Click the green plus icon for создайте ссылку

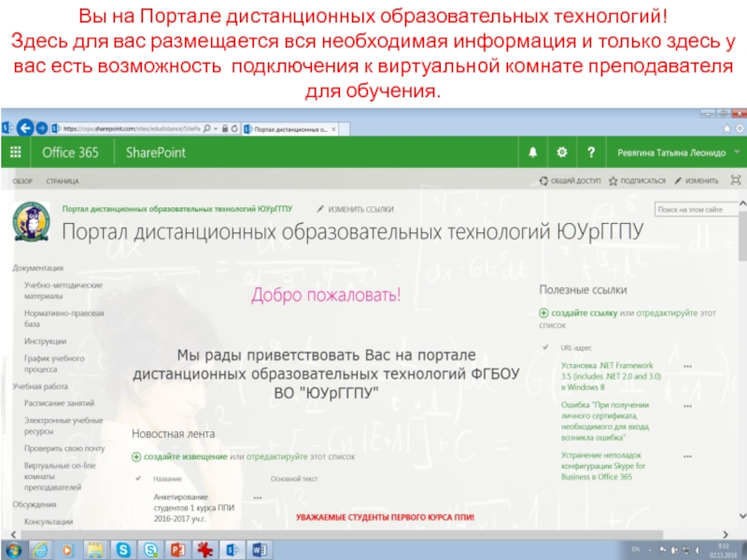pyautogui.click(x=544, y=313)
